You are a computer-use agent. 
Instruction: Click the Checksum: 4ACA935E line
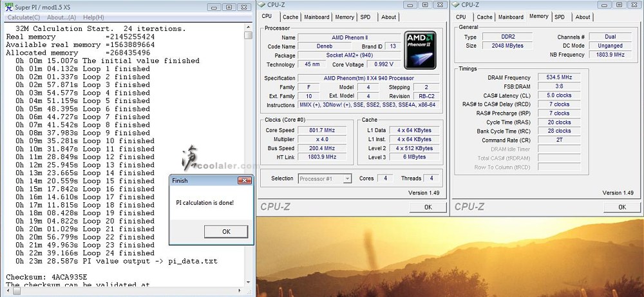46,277
